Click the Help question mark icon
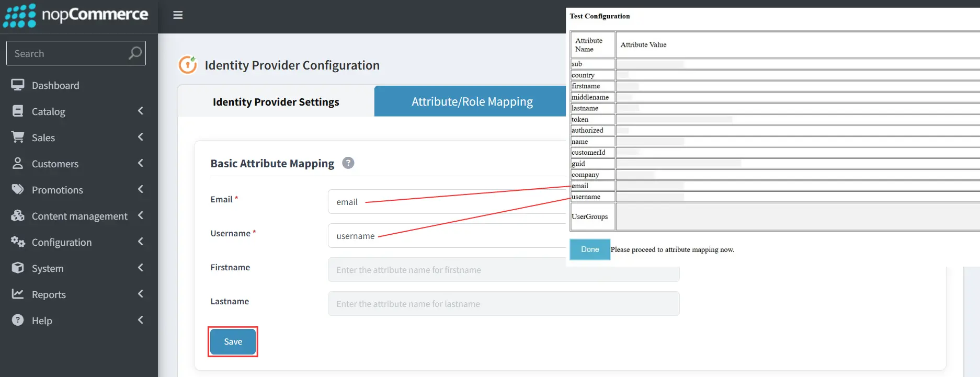Image resolution: width=980 pixels, height=377 pixels. 18,320
